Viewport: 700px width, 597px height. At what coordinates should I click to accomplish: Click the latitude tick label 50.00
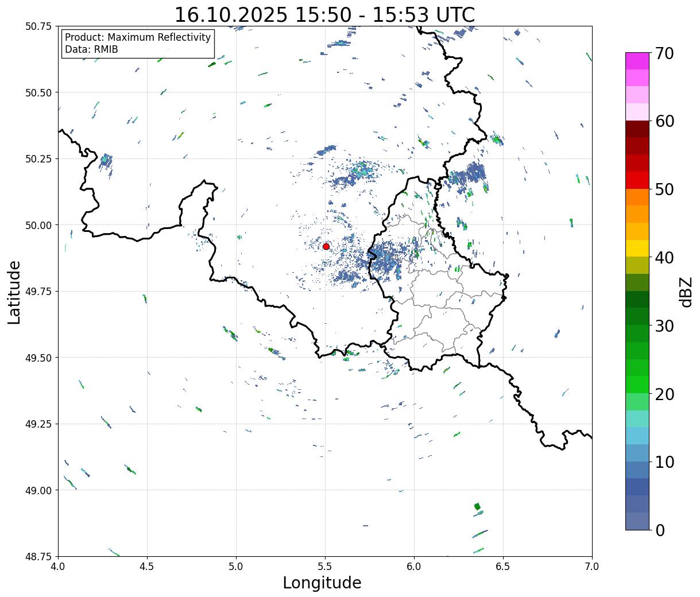pyautogui.click(x=38, y=225)
